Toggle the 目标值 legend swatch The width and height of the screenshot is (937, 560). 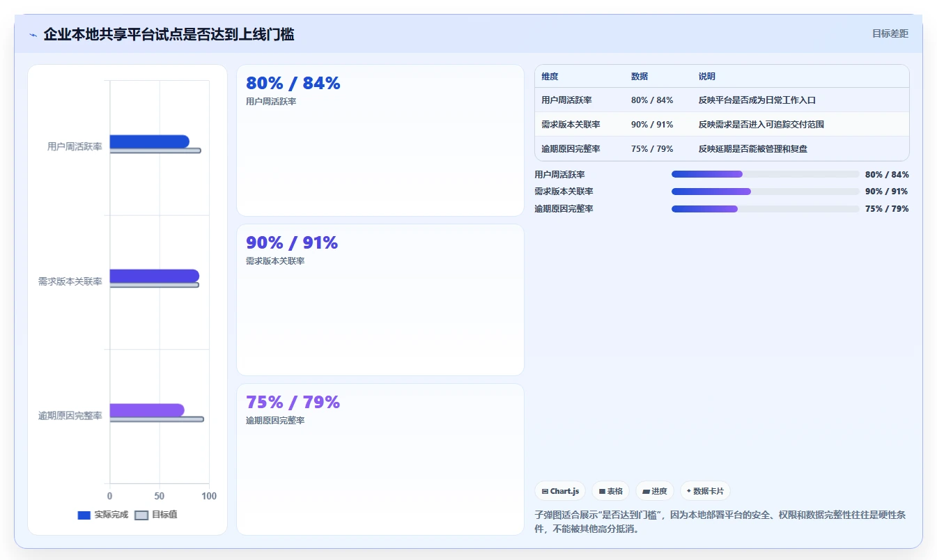pyautogui.click(x=141, y=515)
